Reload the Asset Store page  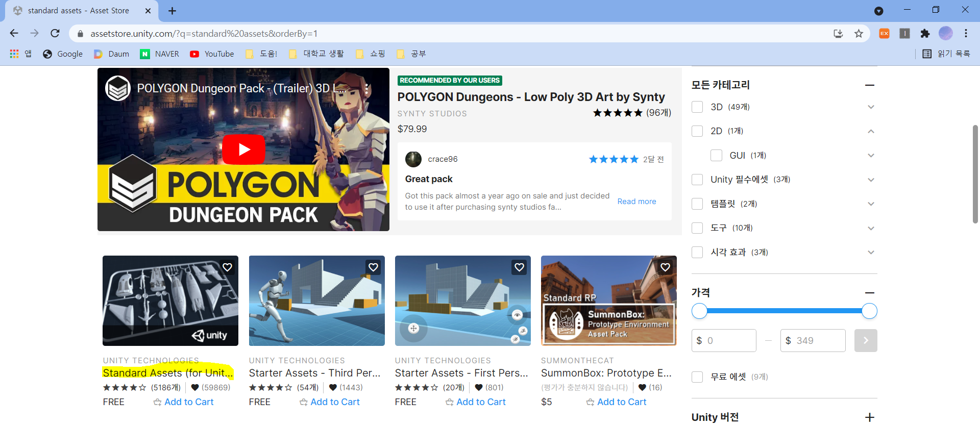point(55,33)
